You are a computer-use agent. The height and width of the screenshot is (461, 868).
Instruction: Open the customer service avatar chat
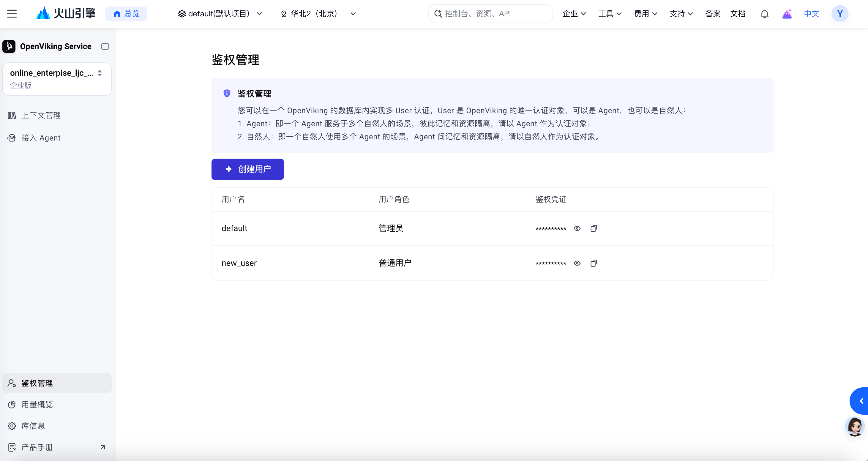click(x=855, y=426)
